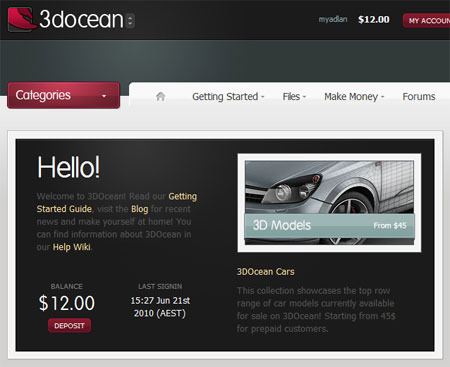The image size is (450, 367).
Task: Open the Getting Started menu
Action: pyautogui.click(x=228, y=97)
